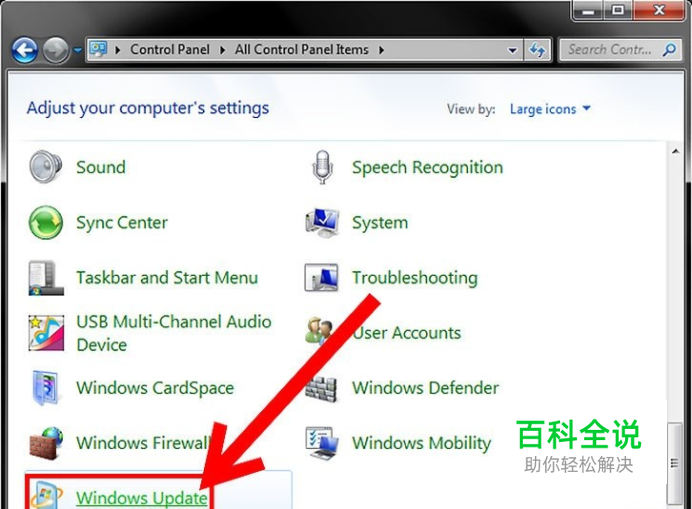Open Sync Center link
Image resolution: width=692 pixels, height=509 pixels.
122,223
